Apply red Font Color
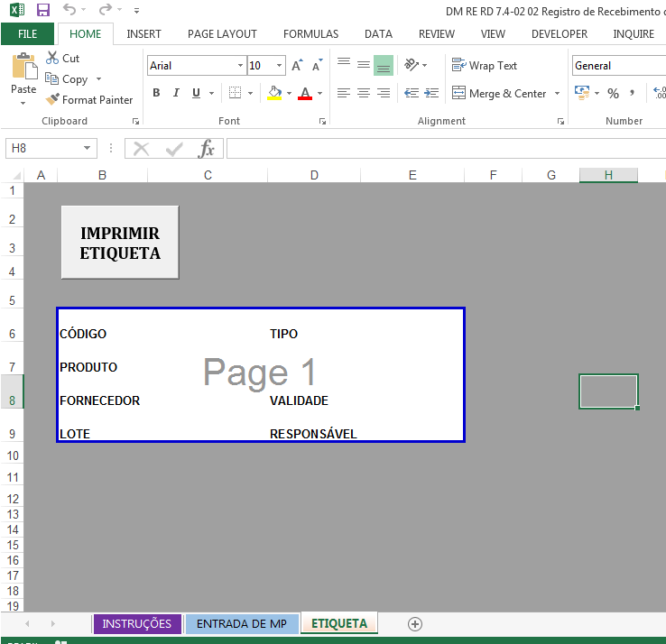Screen dimensions: 666x644 pos(305,93)
